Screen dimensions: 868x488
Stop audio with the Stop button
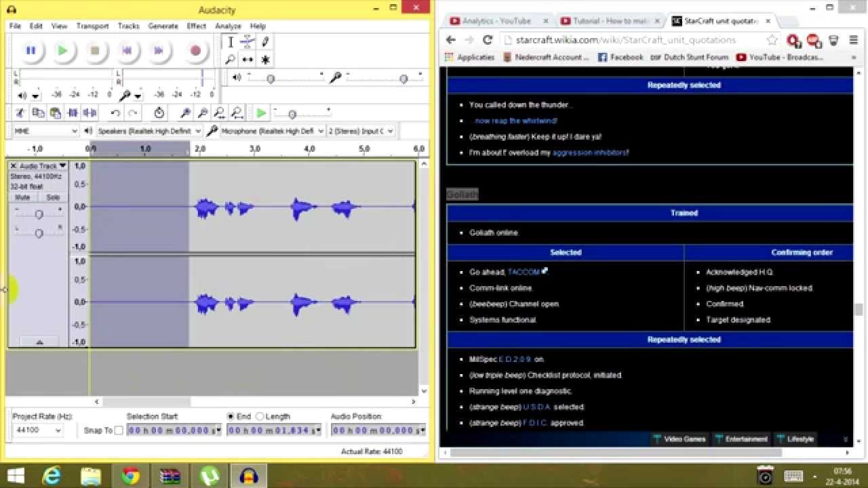coord(95,50)
